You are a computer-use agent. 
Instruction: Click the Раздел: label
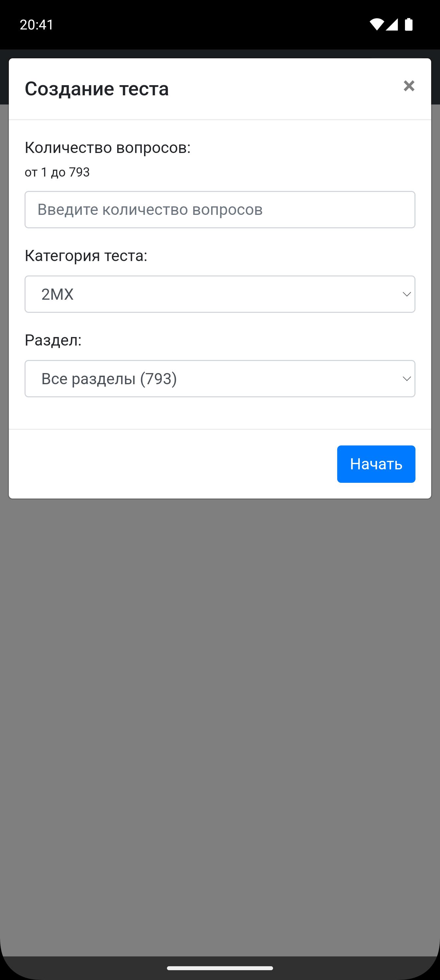click(x=53, y=340)
